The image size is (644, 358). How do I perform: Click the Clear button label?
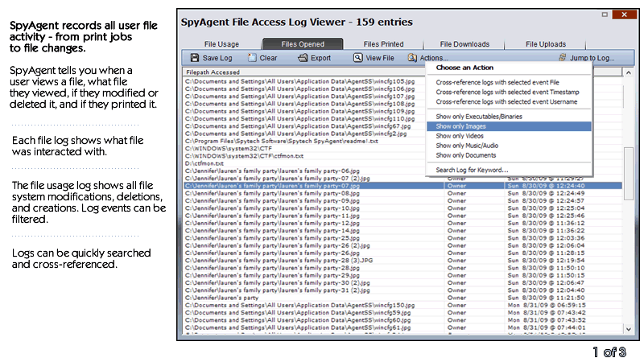(268, 58)
